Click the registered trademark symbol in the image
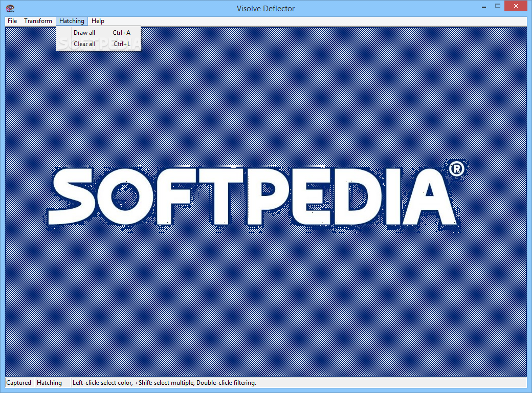This screenshot has height=393, width=532. coord(457,169)
